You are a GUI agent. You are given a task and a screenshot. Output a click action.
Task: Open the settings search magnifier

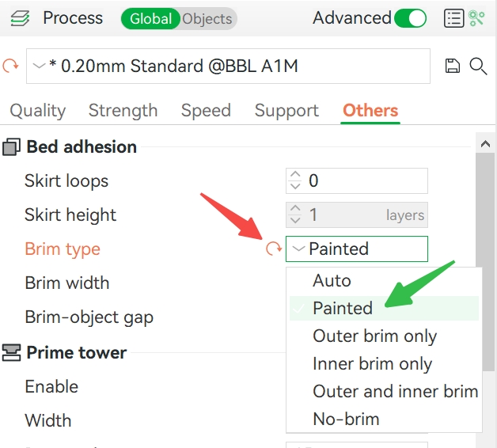(x=478, y=66)
